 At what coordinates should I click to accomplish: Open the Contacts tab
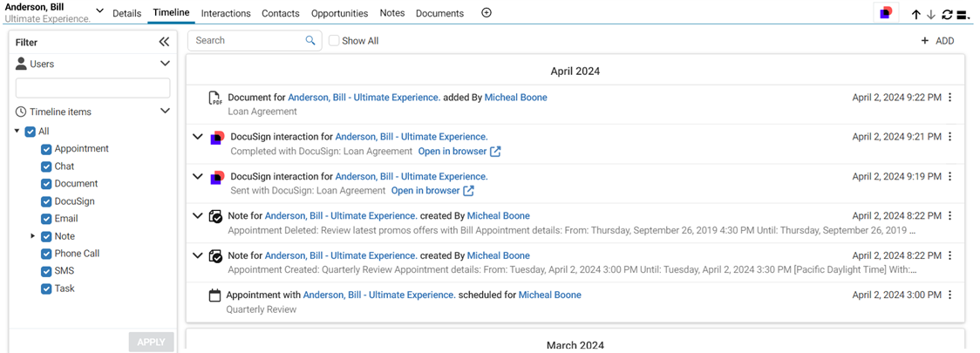[x=281, y=13]
